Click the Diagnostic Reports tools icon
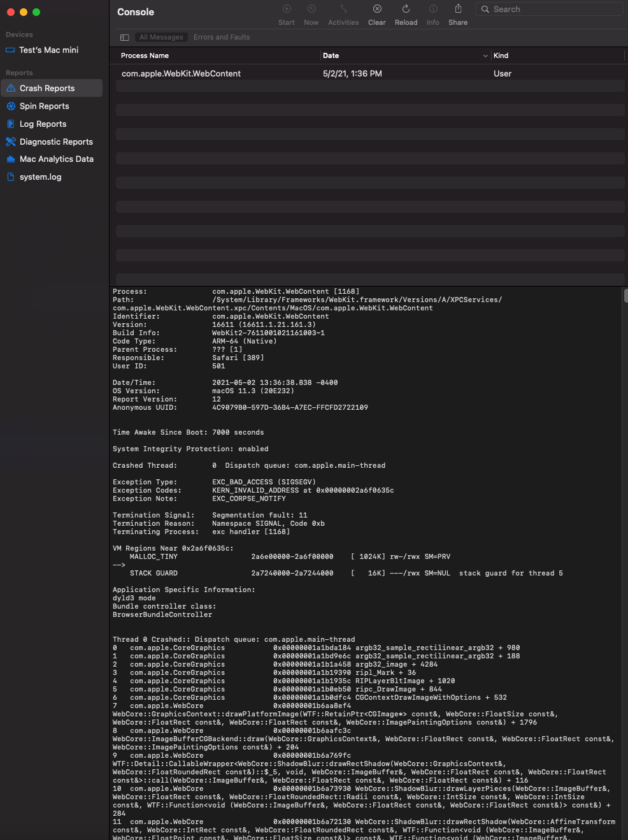The image size is (628, 840). point(11,141)
